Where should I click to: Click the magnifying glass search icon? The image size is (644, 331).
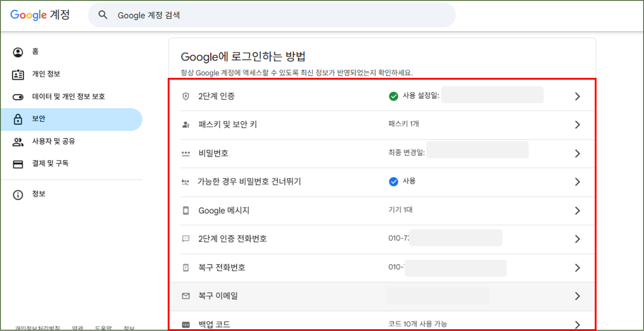click(103, 14)
